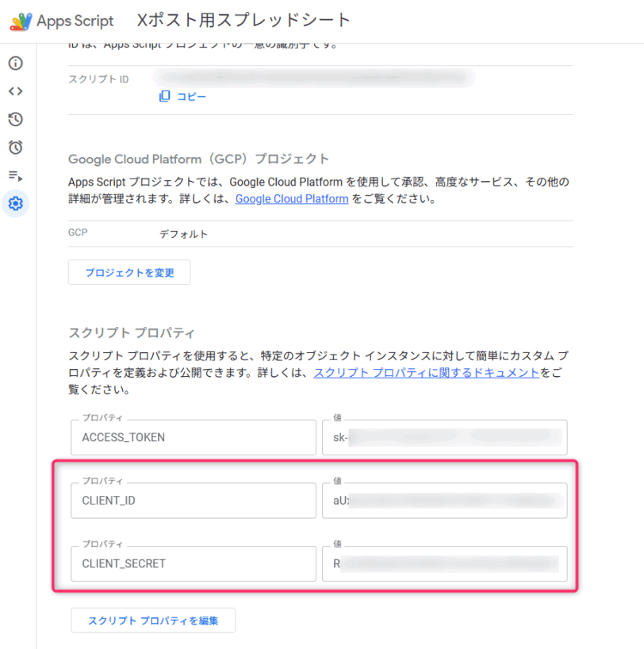Click the Google Cloud Platform(GCP)プロジェクト heading

(x=198, y=159)
